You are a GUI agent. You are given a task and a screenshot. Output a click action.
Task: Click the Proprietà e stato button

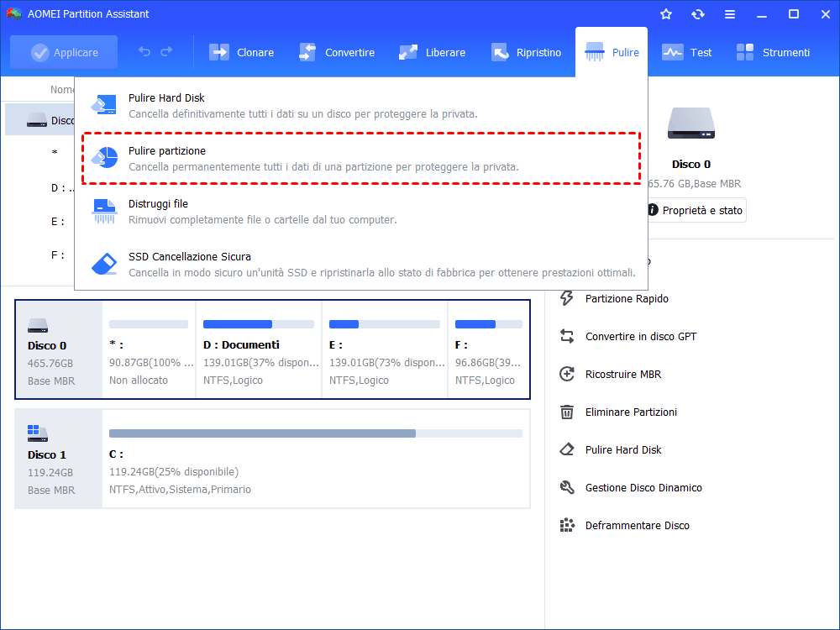coord(696,211)
